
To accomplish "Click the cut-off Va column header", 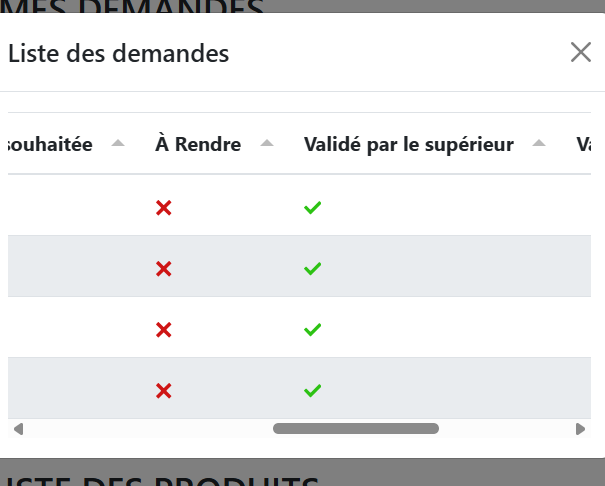I will (583, 144).
